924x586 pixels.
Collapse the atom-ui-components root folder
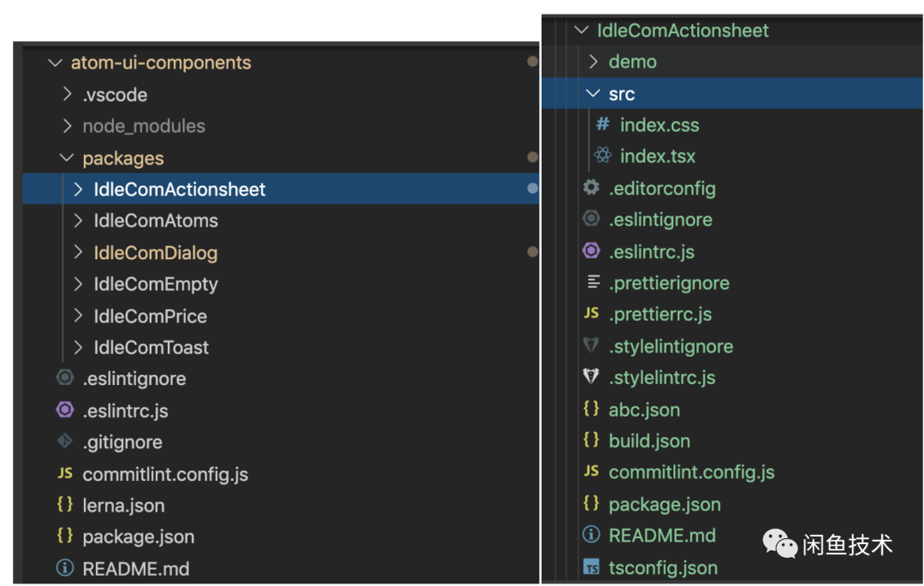click(56, 63)
